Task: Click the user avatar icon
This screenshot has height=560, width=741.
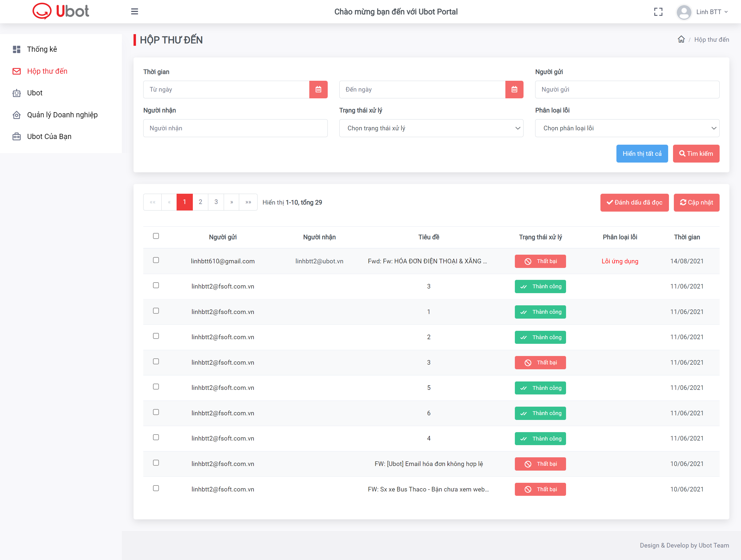Action: point(684,12)
